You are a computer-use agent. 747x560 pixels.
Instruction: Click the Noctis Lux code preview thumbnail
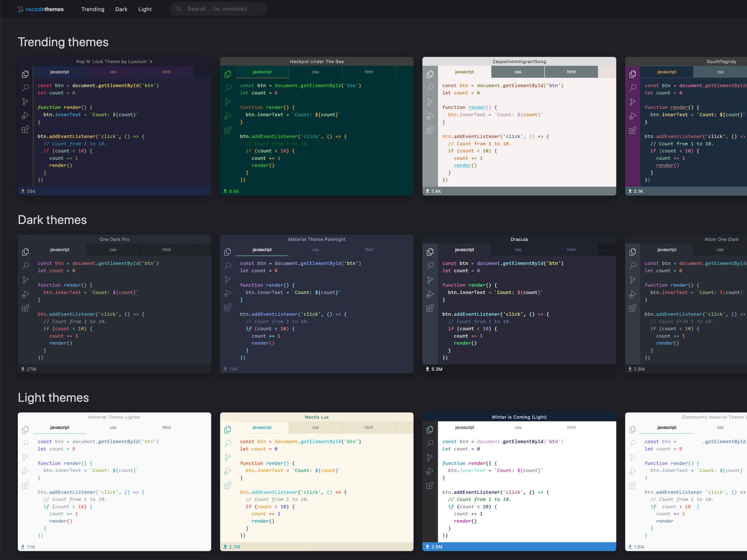[x=317, y=482]
